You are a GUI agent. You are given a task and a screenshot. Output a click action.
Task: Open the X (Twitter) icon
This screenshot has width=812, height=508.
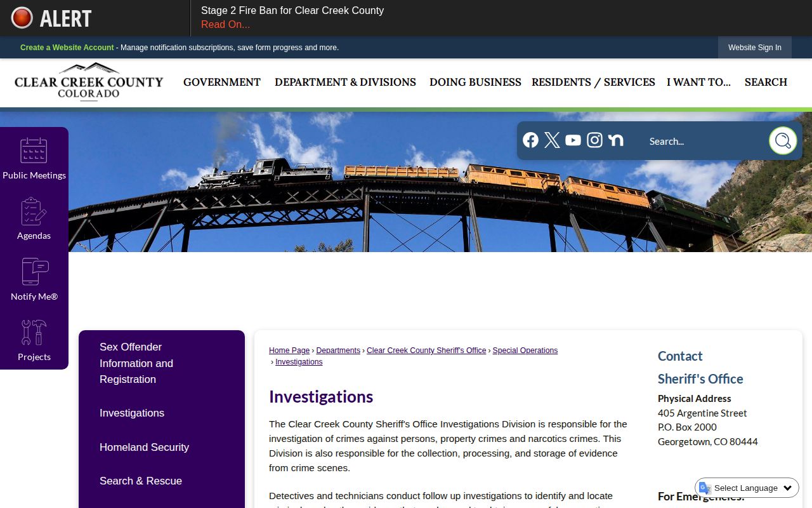click(552, 140)
